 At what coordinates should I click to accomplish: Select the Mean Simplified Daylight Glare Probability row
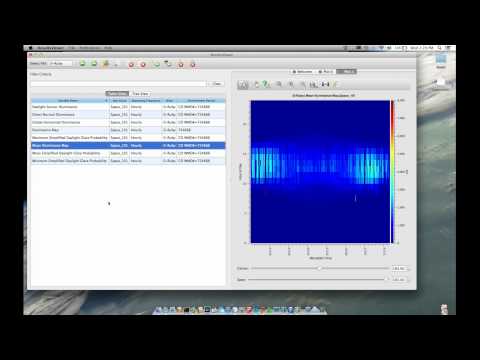[128, 153]
